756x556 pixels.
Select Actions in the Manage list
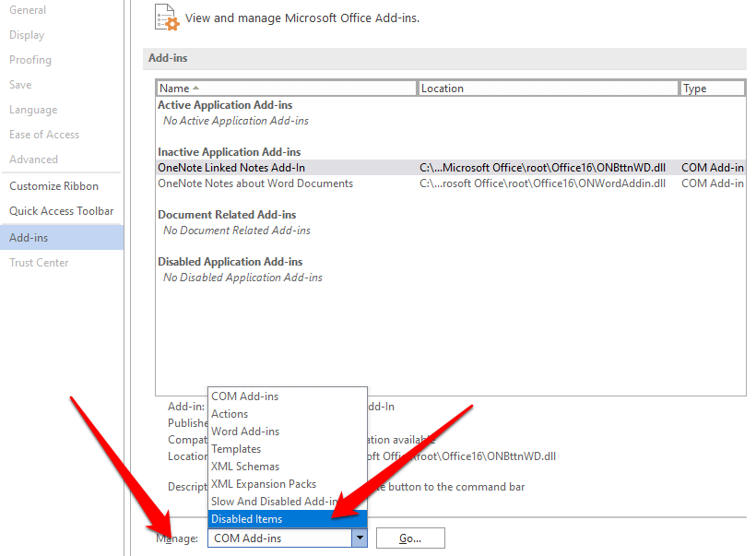click(230, 414)
